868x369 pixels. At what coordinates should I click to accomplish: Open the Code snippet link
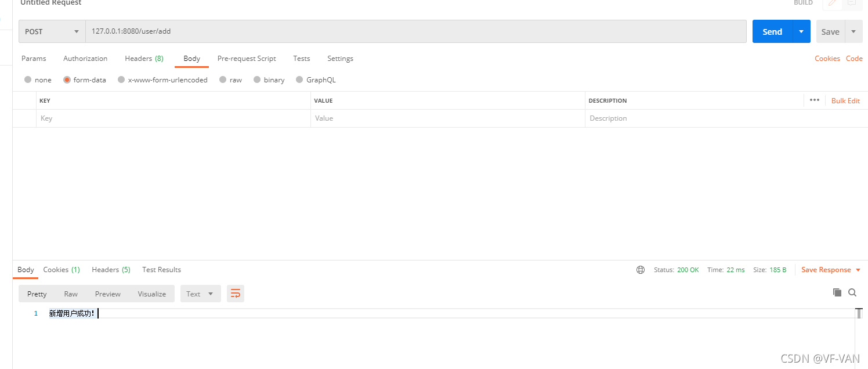point(854,58)
